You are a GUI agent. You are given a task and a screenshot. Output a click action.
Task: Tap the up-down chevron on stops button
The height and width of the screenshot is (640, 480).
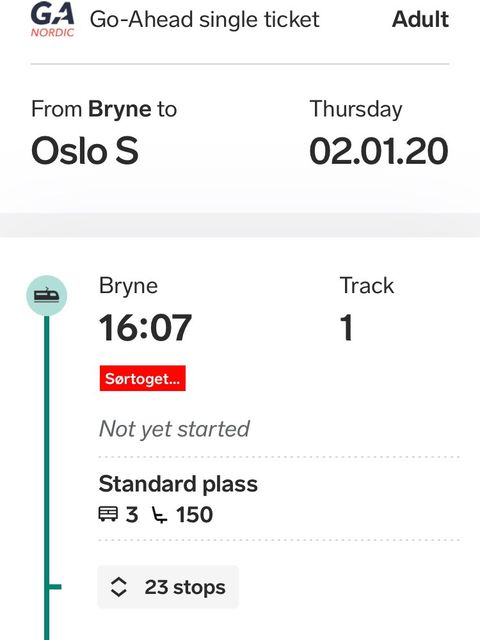[x=118, y=587]
